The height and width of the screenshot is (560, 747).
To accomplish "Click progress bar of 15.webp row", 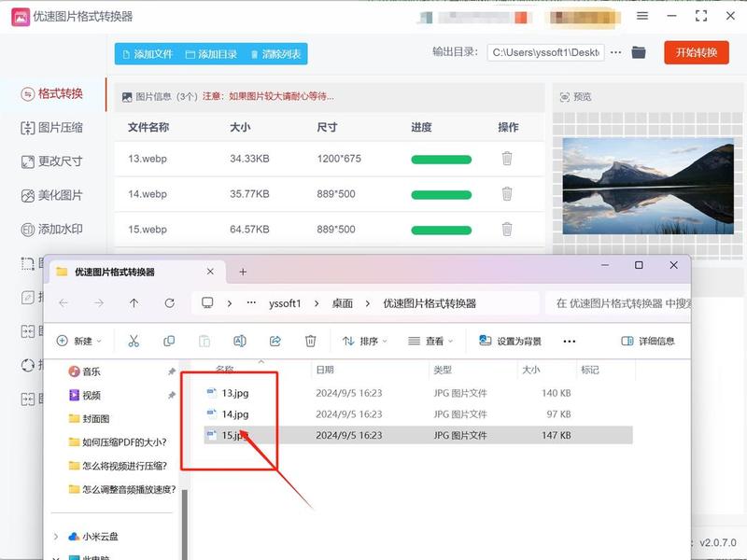I will 441,231.
